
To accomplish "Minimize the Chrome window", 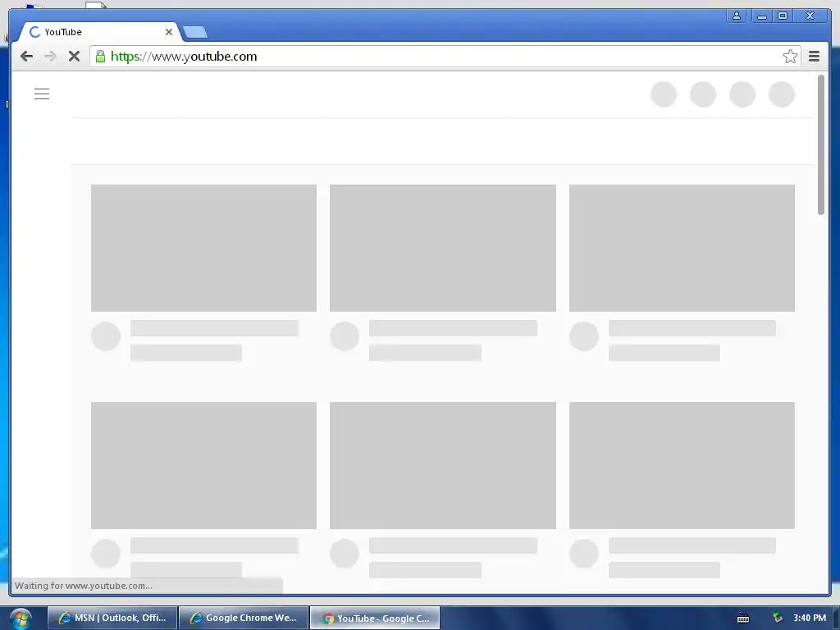I will click(x=761, y=16).
